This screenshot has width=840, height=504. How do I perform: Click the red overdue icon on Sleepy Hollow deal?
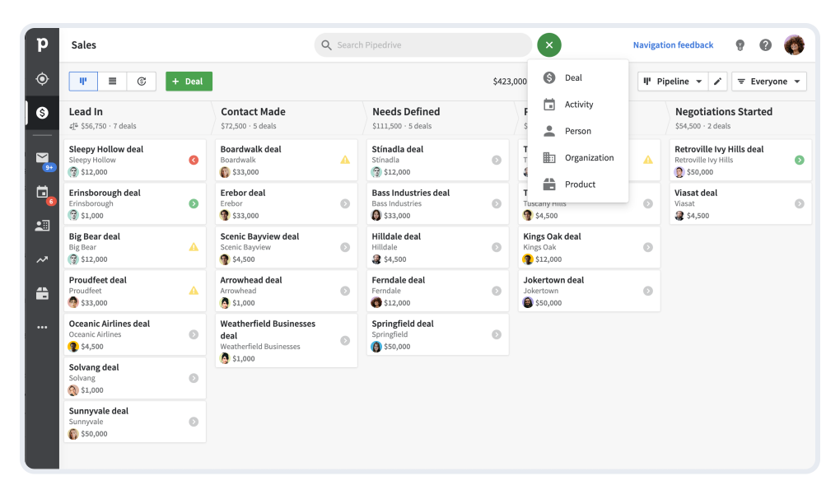click(194, 160)
